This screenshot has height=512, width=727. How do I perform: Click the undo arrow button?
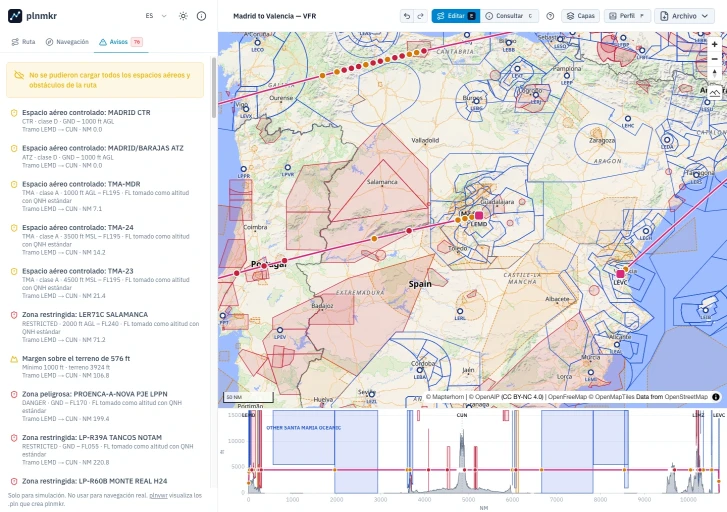407,16
